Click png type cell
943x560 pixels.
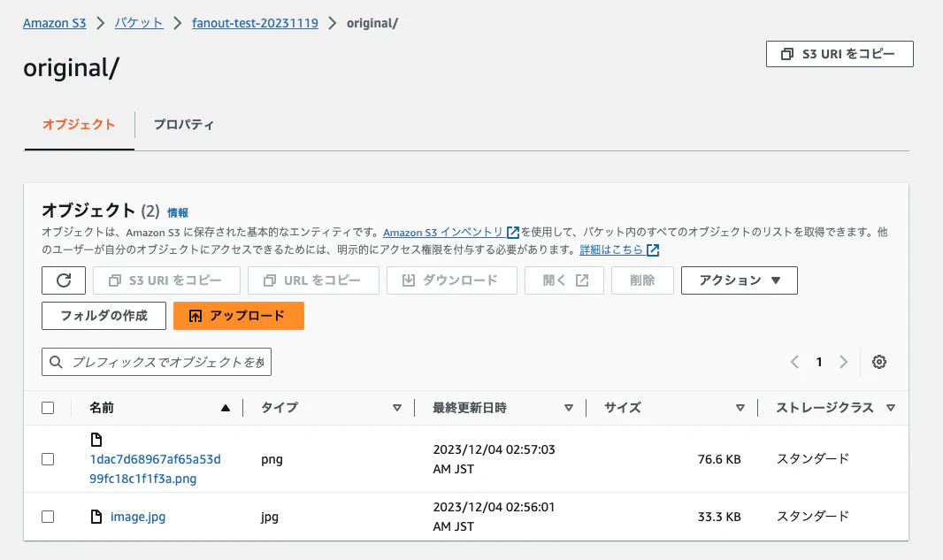[272, 459]
